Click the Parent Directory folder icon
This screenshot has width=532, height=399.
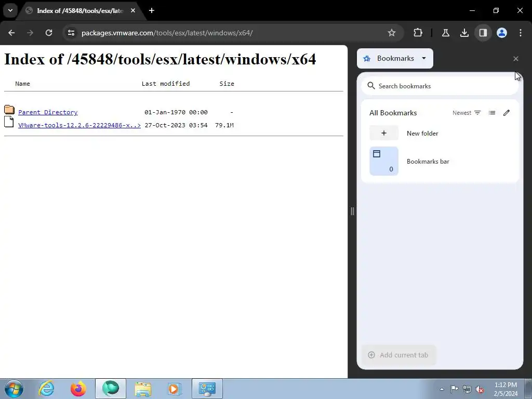(x=9, y=110)
